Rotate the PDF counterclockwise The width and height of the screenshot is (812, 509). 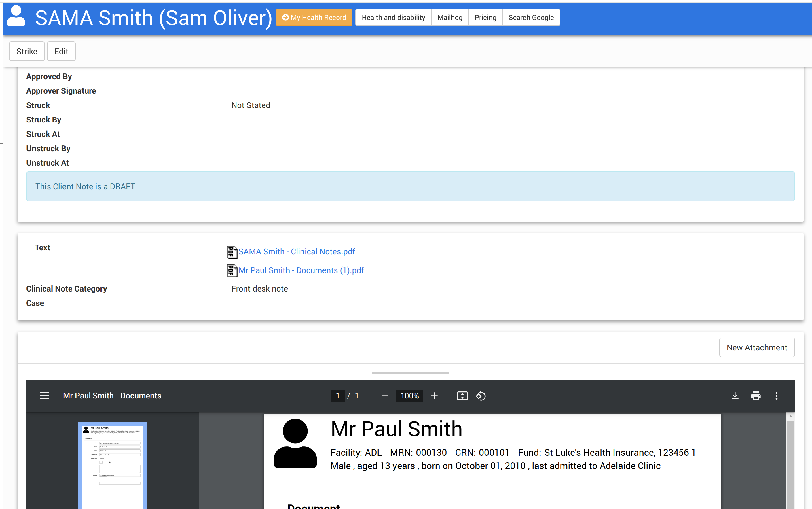coord(481,396)
